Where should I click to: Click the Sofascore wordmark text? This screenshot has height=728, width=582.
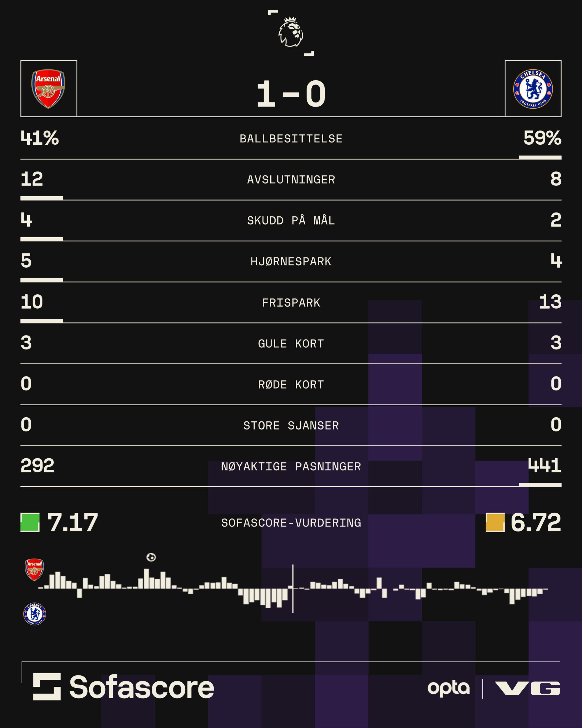tap(142, 688)
